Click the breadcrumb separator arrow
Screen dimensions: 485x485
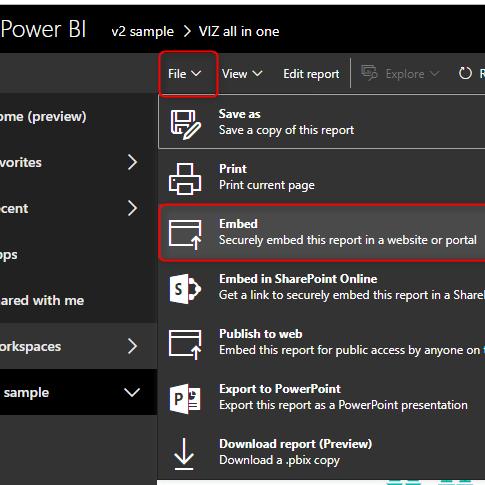tap(187, 31)
